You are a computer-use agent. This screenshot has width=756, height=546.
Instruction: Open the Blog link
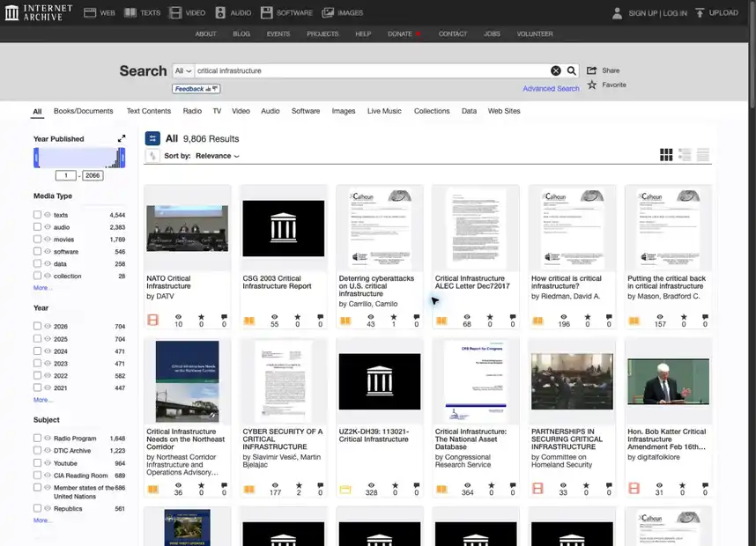tap(241, 33)
